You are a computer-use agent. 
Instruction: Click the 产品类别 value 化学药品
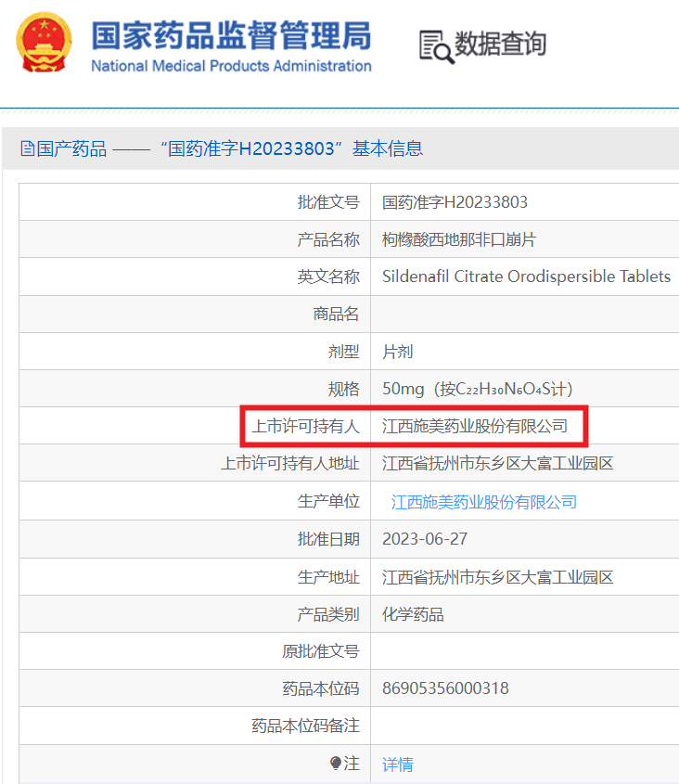click(x=413, y=614)
